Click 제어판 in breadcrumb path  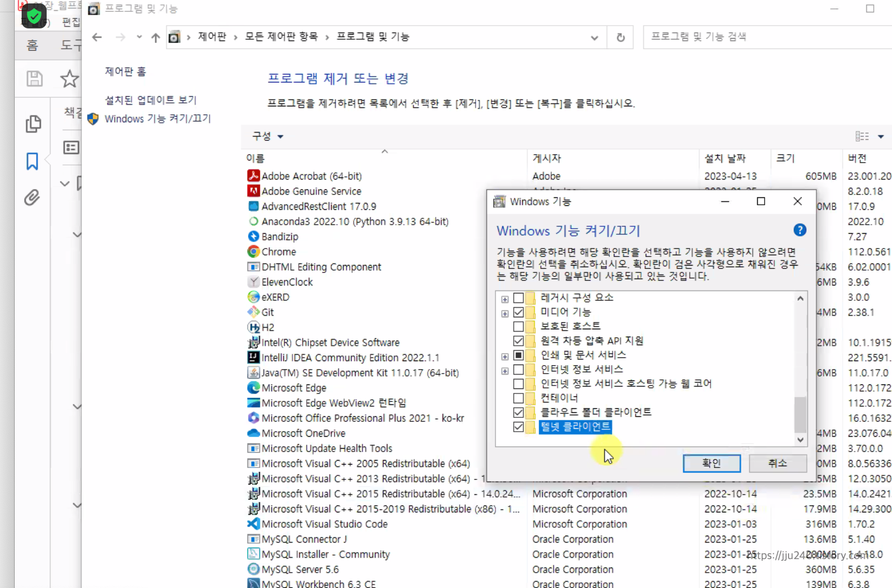point(212,37)
